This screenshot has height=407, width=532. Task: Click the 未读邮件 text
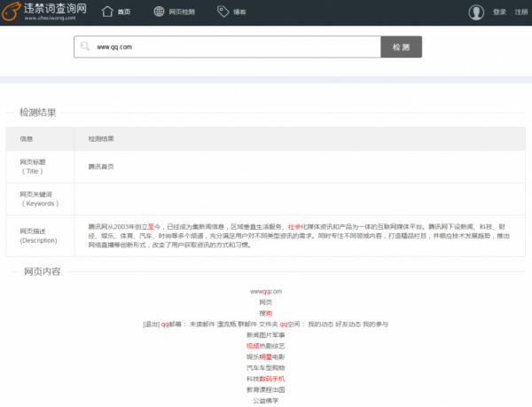click(x=200, y=325)
